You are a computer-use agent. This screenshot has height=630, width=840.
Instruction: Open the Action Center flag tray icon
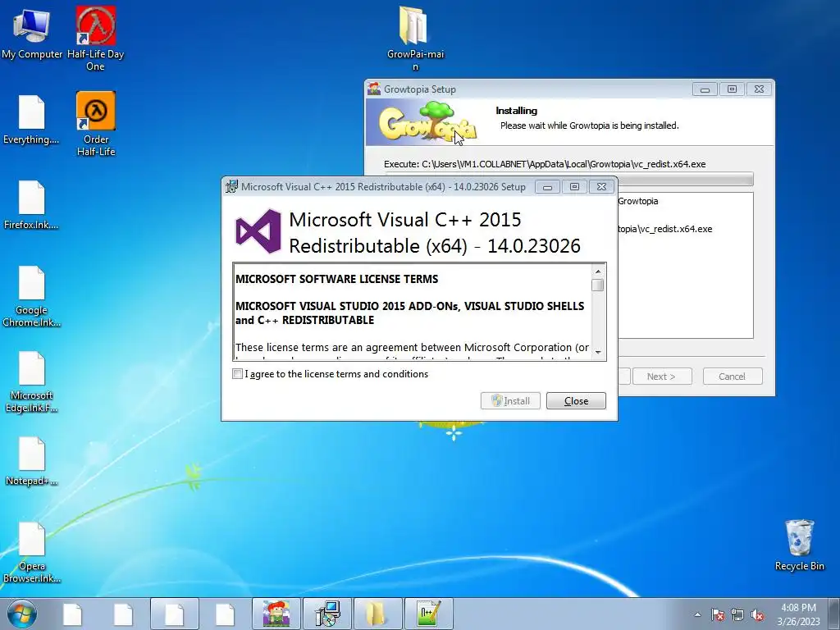coord(718,614)
